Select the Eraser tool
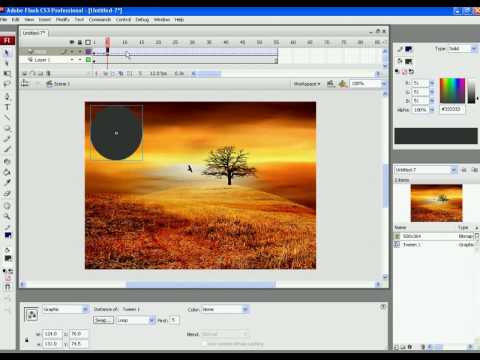This screenshot has height=360, width=480. click(x=7, y=193)
